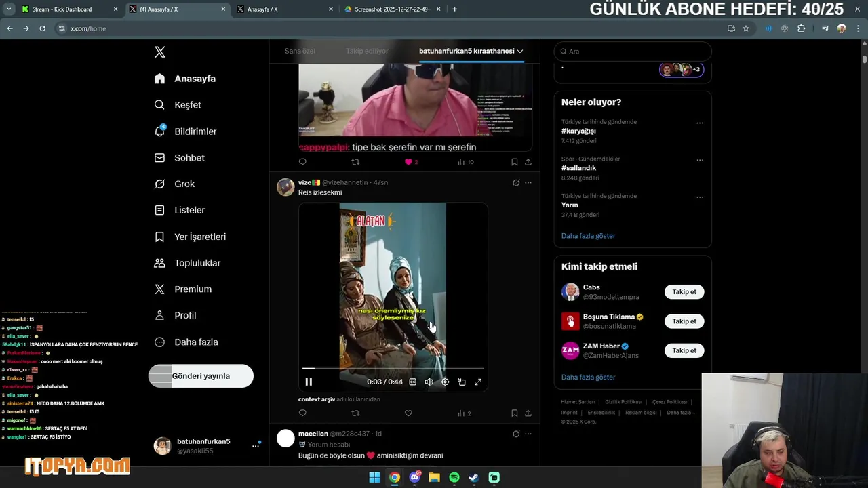Open Chrome media controls icon
The height and width of the screenshot is (488, 868).
click(825, 28)
